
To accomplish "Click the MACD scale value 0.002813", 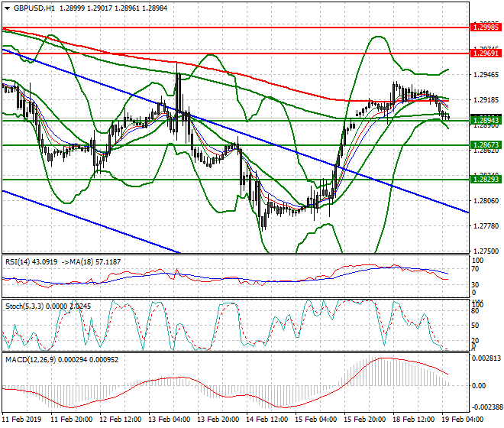I will click(x=486, y=358).
